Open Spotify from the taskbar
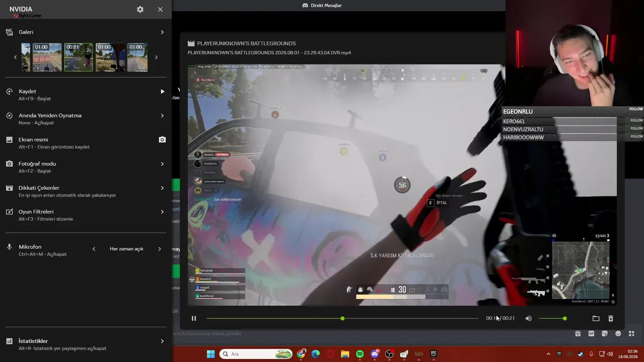The height and width of the screenshot is (362, 644). click(x=360, y=354)
